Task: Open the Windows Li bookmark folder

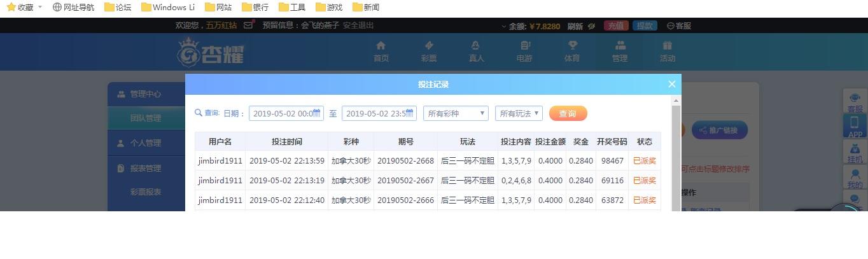Action: 168,7
